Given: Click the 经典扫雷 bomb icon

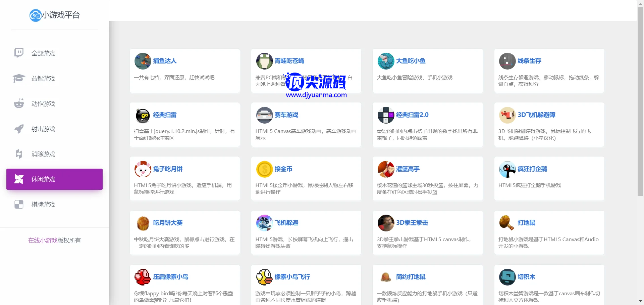Looking at the screenshot, I should coord(143,115).
